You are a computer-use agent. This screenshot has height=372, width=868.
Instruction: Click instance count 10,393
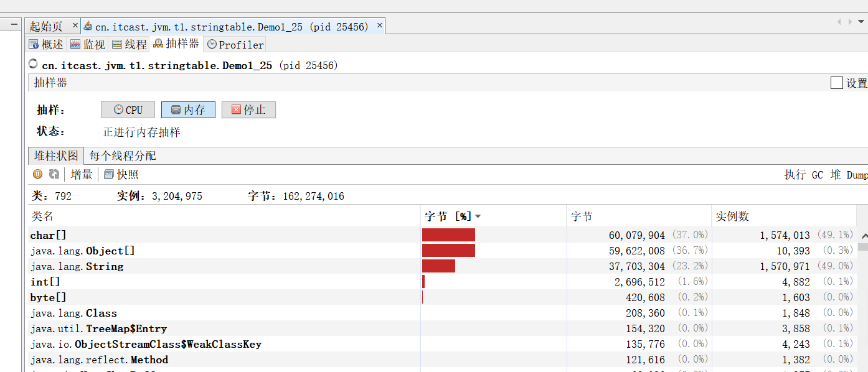[793, 251]
